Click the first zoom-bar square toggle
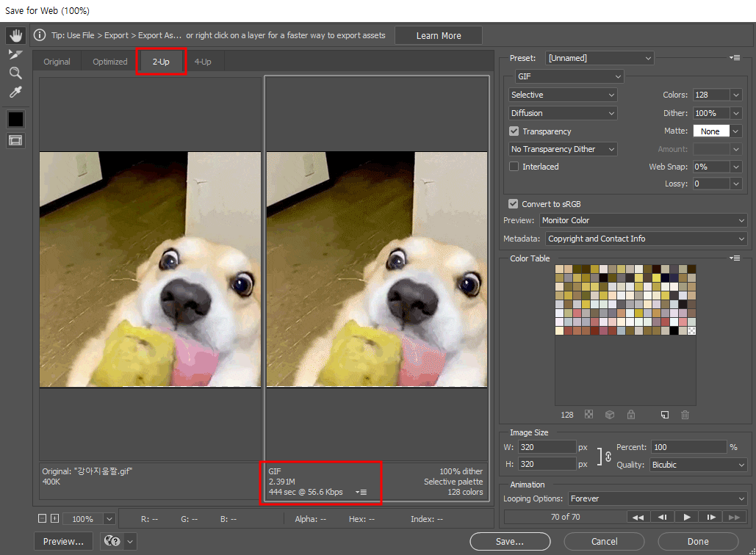 click(42, 518)
